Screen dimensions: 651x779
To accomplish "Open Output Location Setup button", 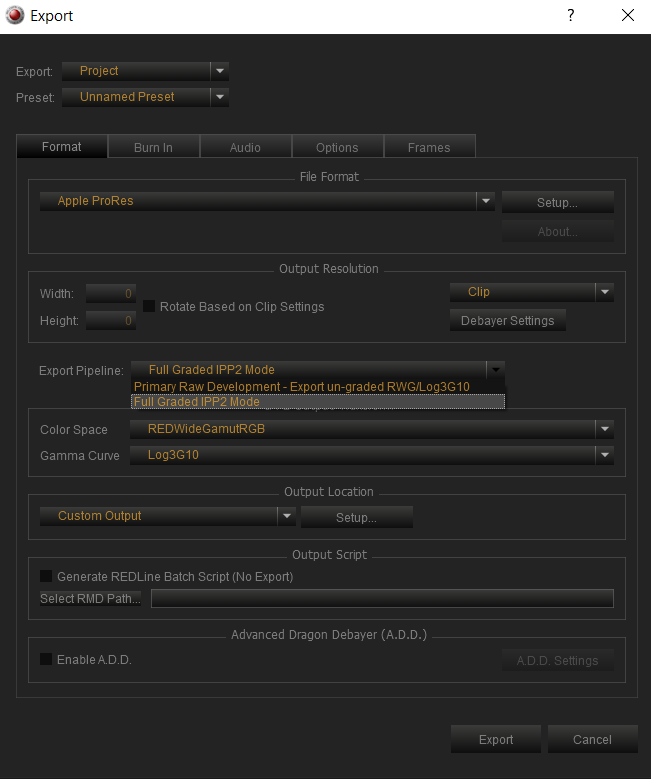I will (x=356, y=517).
